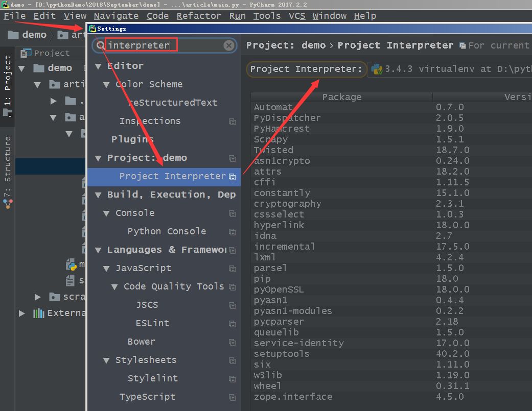The width and height of the screenshot is (532, 411).
Task: Select the lxml package row
Action: (391, 257)
